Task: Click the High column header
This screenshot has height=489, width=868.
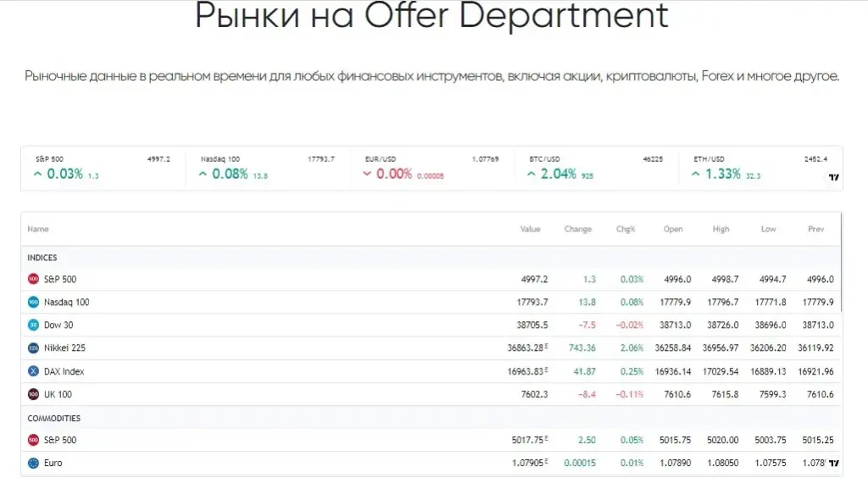Action: (x=721, y=229)
